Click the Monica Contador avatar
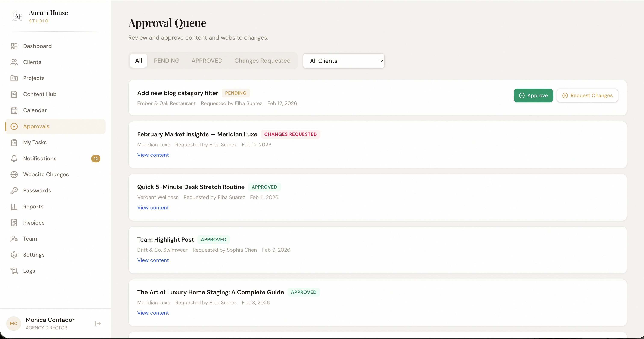This screenshot has height=339, width=644. tap(14, 324)
